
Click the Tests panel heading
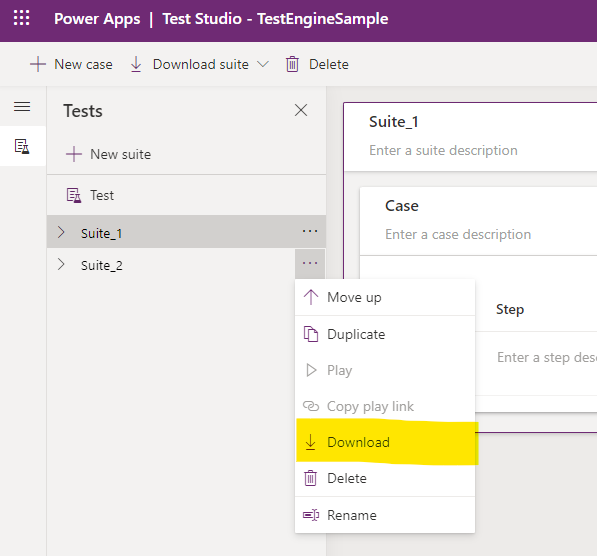pyautogui.click(x=83, y=111)
